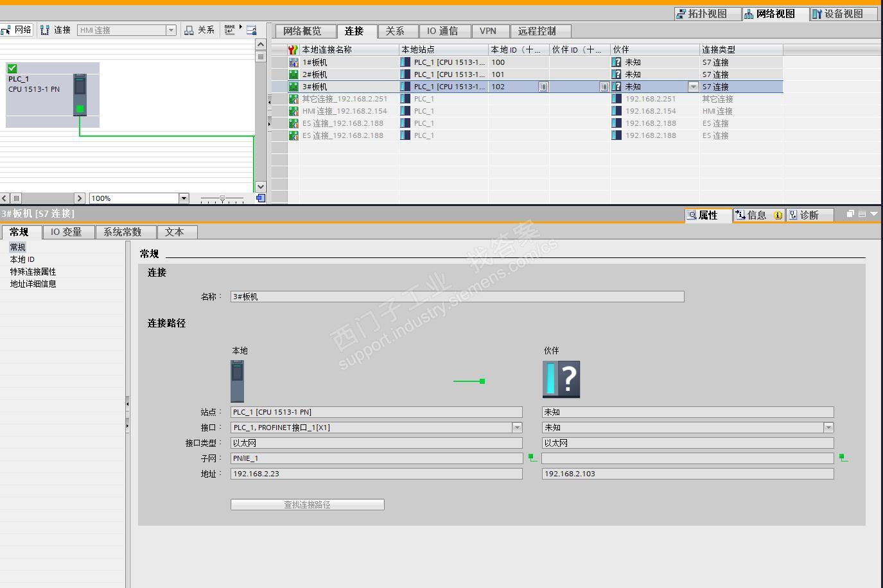Click the green PROFINET port on PLC_1

(x=80, y=109)
